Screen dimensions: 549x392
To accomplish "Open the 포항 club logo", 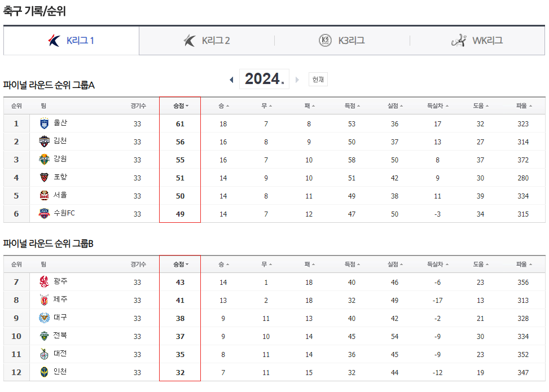I will [44, 178].
